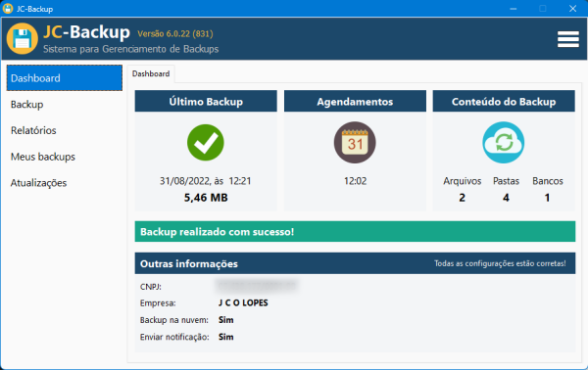The image size is (588, 370).
Task: Click the title bar app icon
Action: pyautogui.click(x=8, y=8)
